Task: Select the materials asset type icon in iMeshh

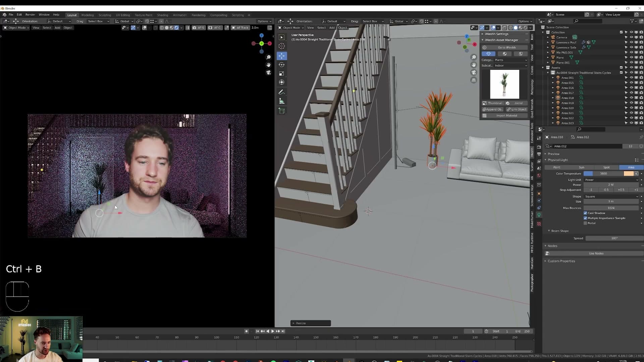Action: tap(504, 54)
